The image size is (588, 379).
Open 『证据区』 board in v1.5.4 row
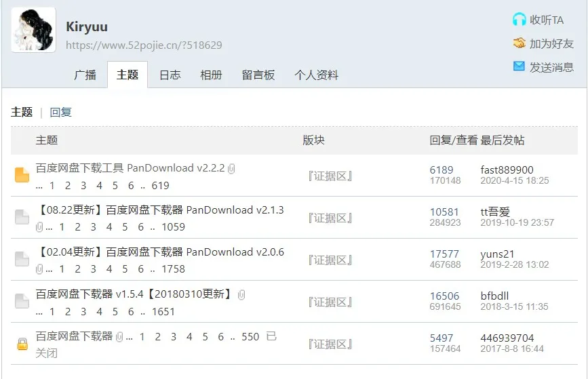[330, 302]
